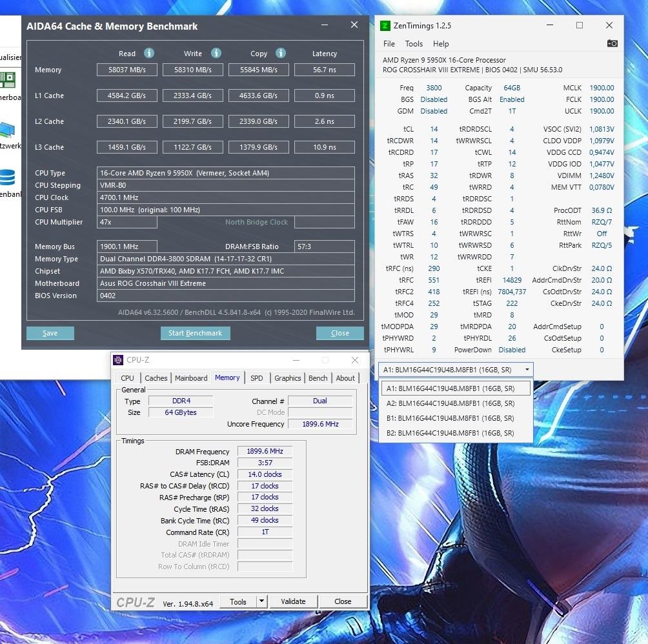Image resolution: width=648 pixels, height=644 pixels.
Task: Click Save in AIDA64 benchmark window
Action: pos(50,333)
